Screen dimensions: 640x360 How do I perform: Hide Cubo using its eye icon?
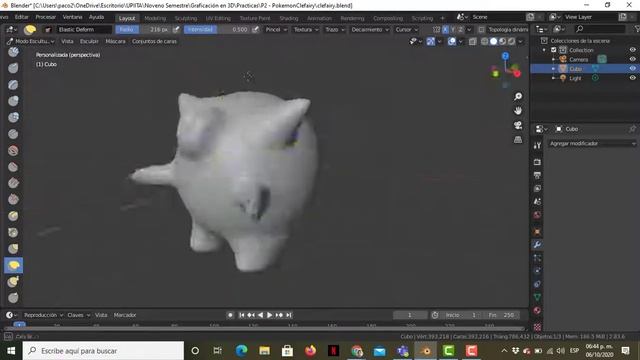click(x=632, y=69)
